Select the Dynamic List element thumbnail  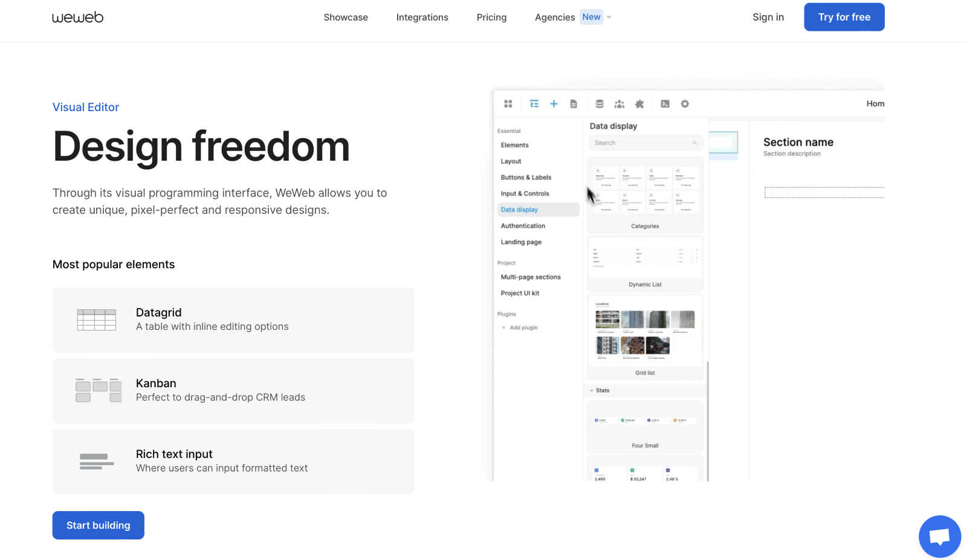click(x=645, y=264)
